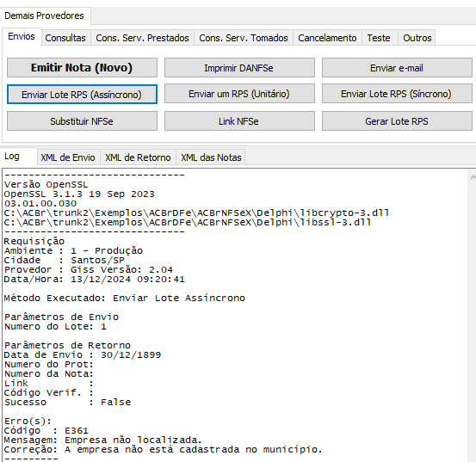
Task: Click 'Numero do Lote: 1' line
Action: click(x=55, y=326)
